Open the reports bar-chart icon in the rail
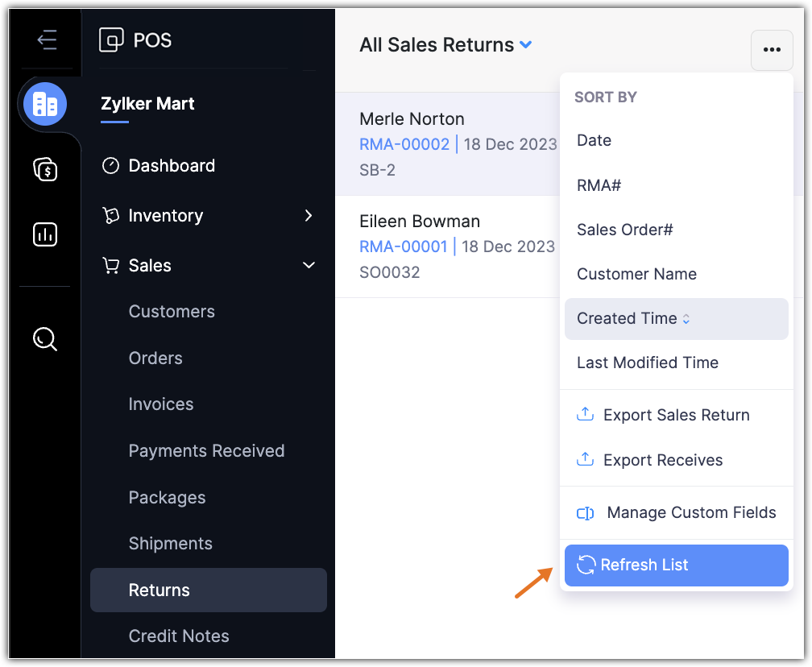This screenshot has height=667, width=812. [45, 234]
